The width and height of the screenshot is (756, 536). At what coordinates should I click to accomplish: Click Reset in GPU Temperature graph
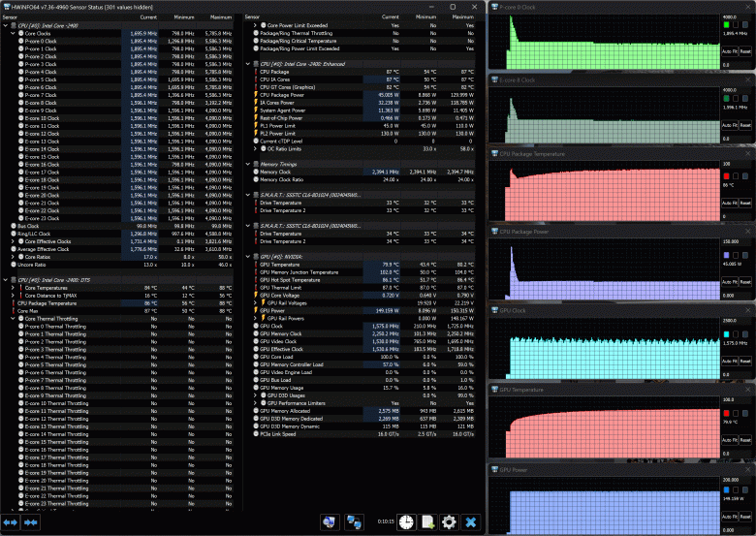click(x=745, y=440)
